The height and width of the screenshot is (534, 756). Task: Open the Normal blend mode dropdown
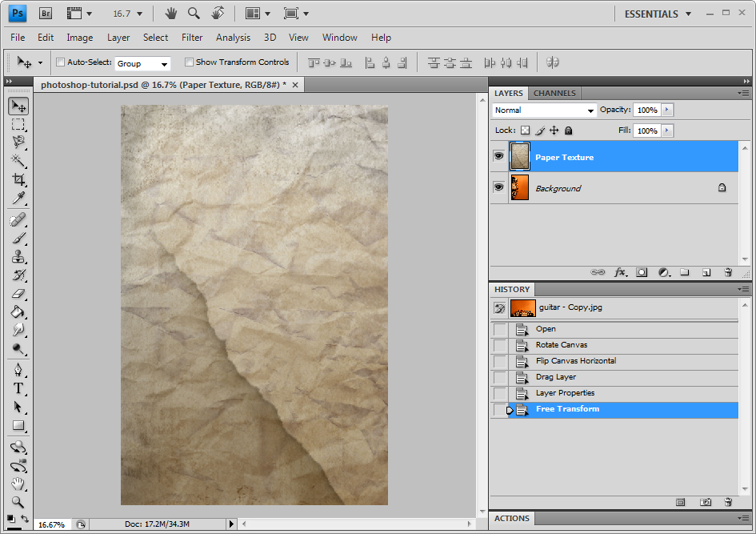(545, 110)
